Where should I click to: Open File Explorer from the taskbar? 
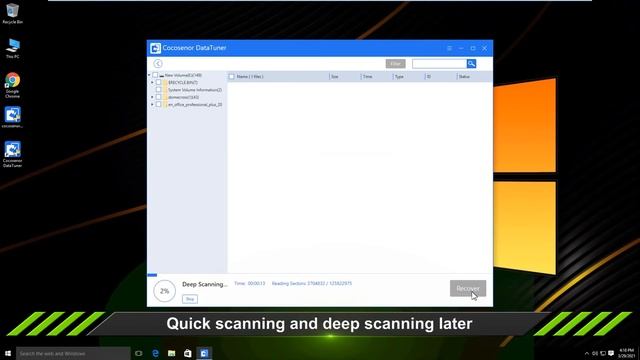tap(171, 353)
